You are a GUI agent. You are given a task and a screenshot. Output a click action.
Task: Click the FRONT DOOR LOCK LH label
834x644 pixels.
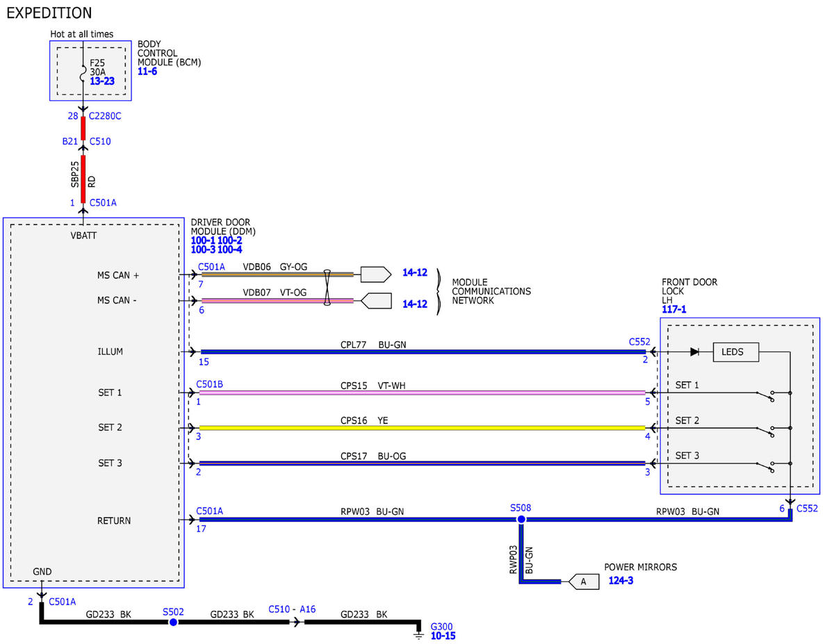point(689,291)
